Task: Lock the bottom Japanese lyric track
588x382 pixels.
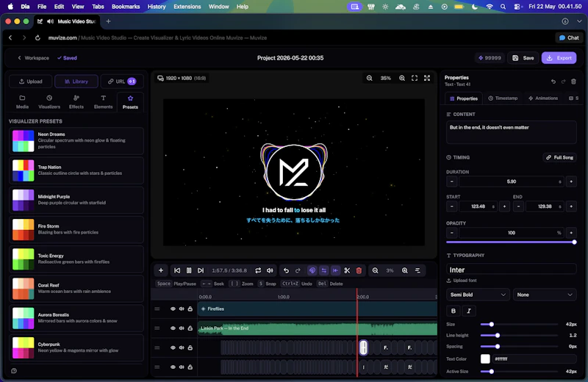Action: 190,367
